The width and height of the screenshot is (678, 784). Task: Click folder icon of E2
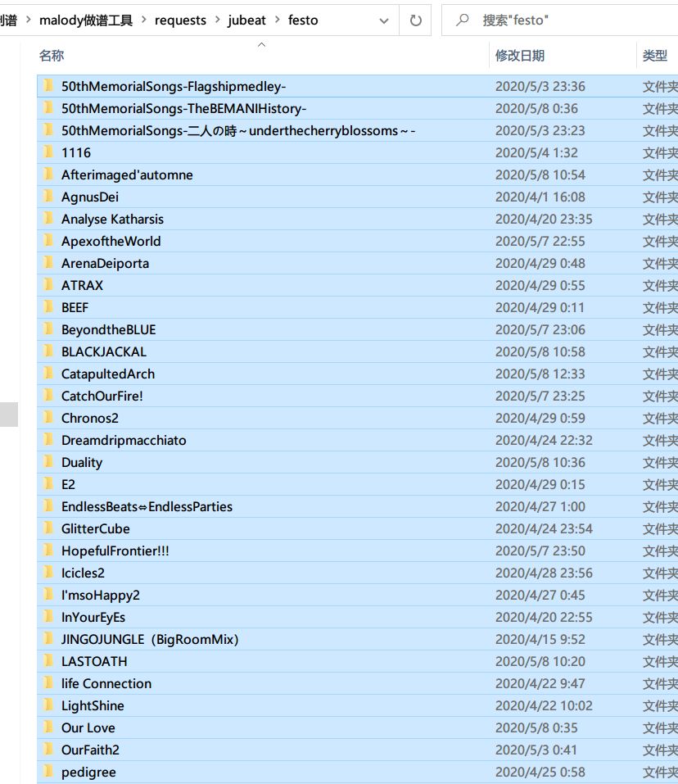click(48, 484)
